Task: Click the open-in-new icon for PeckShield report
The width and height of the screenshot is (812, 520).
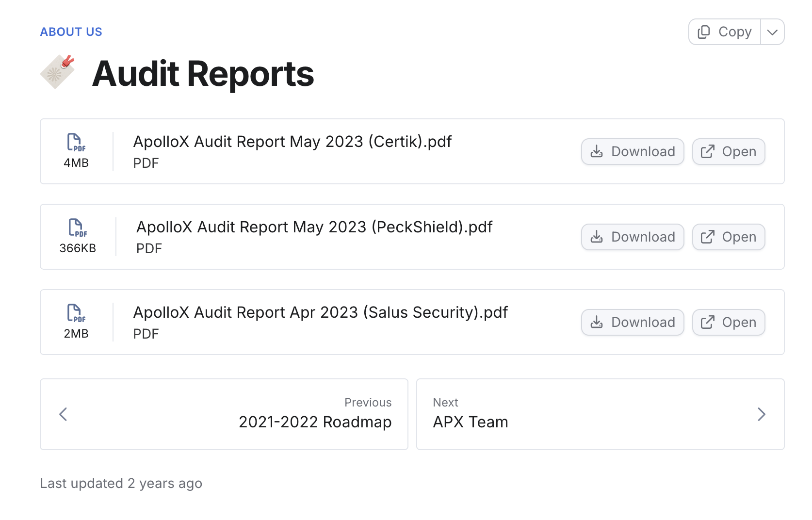Action: coord(708,237)
